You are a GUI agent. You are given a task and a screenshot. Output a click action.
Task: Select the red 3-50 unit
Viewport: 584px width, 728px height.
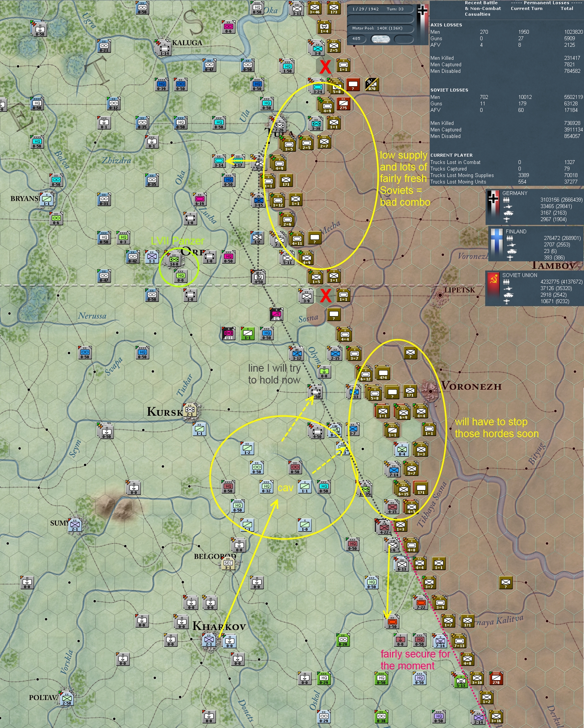click(x=393, y=622)
